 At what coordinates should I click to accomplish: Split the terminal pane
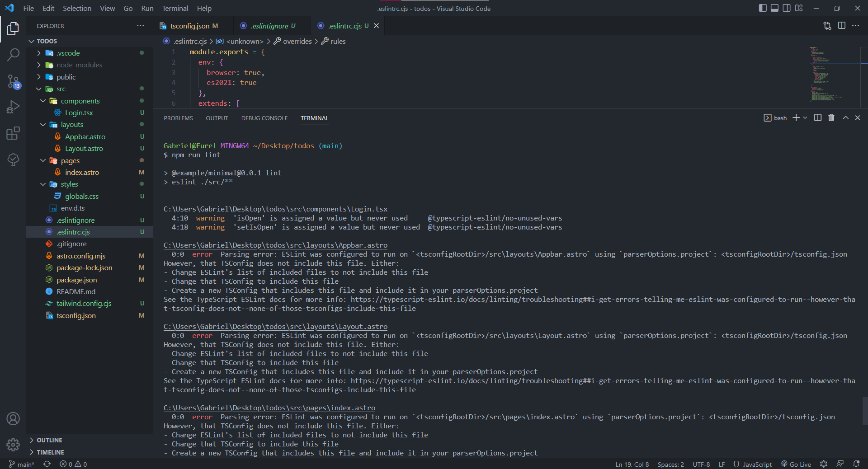tap(818, 117)
